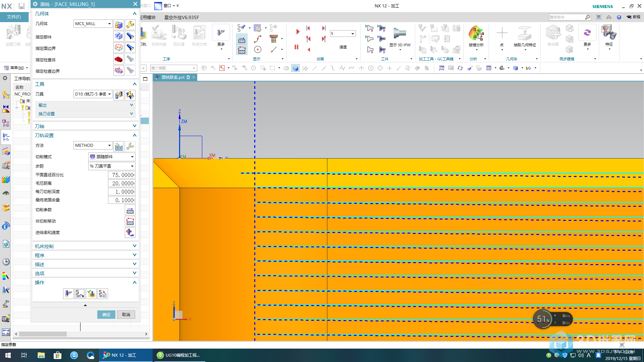Open the 菜单(M) menu

click(x=16, y=68)
